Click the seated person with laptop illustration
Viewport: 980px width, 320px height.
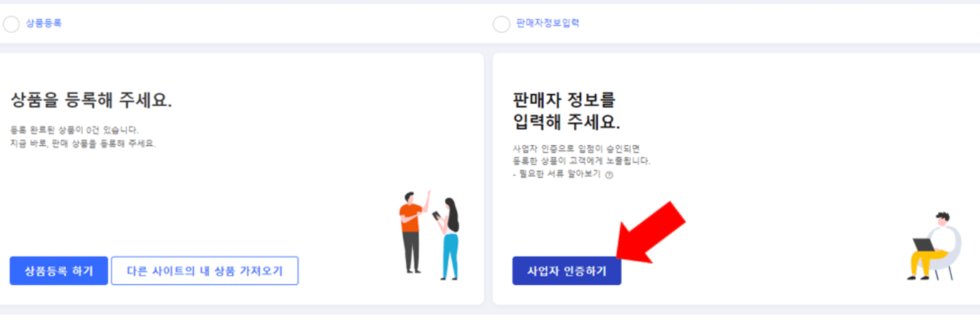pos(934,246)
